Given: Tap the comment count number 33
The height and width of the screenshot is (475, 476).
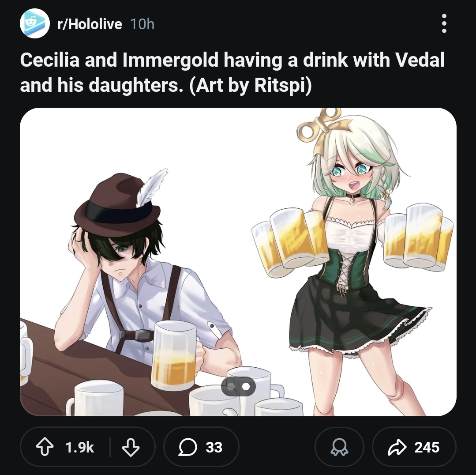Looking at the screenshot, I should tap(214, 447).
